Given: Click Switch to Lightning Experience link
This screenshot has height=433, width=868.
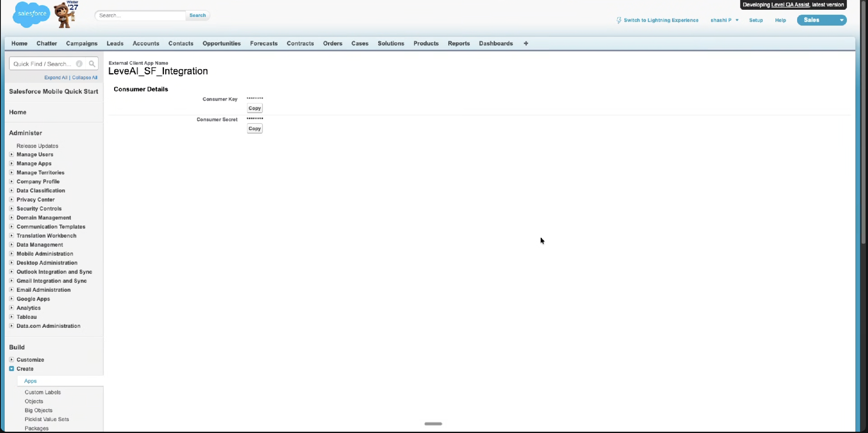Looking at the screenshot, I should (x=661, y=20).
